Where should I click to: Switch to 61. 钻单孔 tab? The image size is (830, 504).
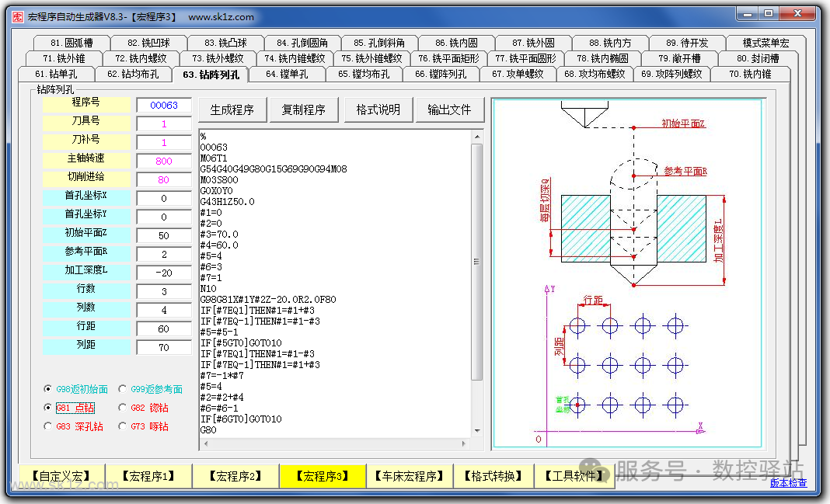click(56, 74)
